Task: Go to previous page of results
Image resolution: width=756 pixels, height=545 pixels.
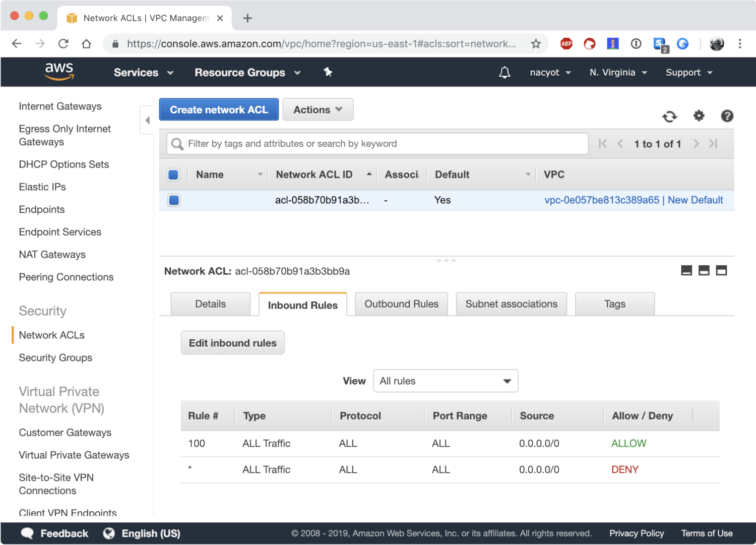Action: tap(620, 144)
